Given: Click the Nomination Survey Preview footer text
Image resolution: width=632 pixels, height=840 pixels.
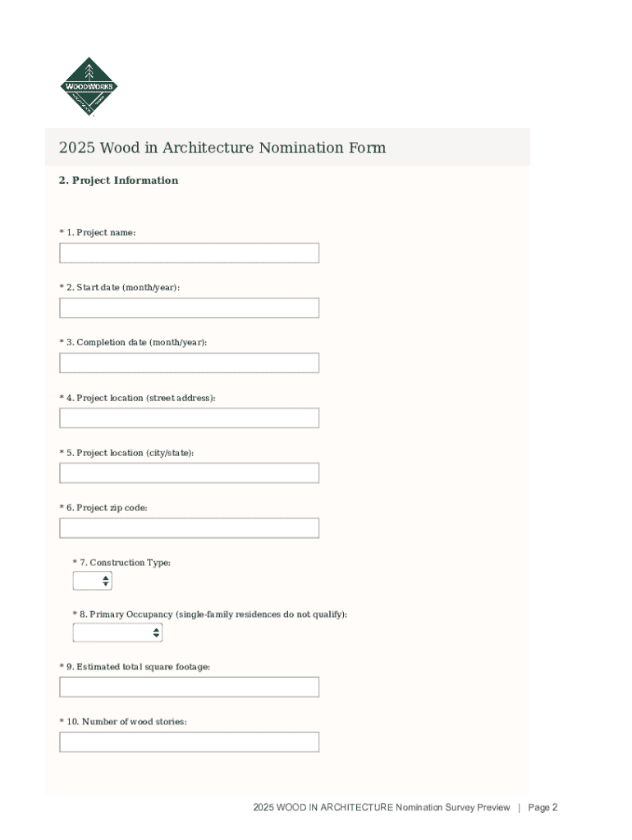Looking at the screenshot, I should [382, 807].
